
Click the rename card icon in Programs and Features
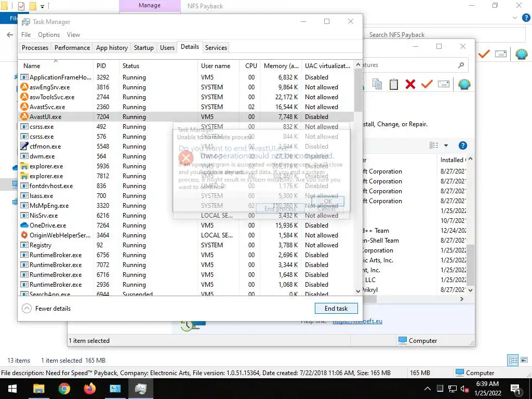coord(444,84)
